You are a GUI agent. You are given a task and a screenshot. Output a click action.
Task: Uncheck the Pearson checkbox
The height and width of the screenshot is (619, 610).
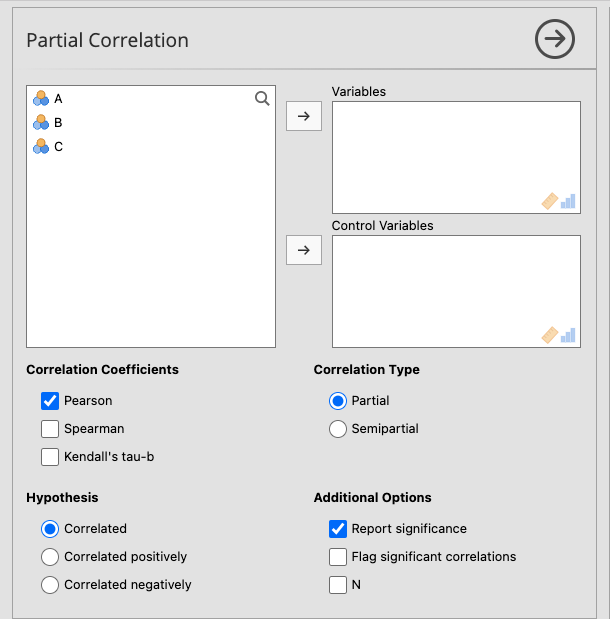(x=50, y=401)
